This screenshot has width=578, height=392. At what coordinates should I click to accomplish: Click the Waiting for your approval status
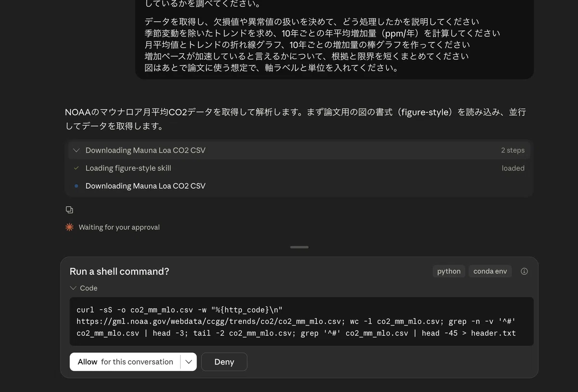(119, 227)
